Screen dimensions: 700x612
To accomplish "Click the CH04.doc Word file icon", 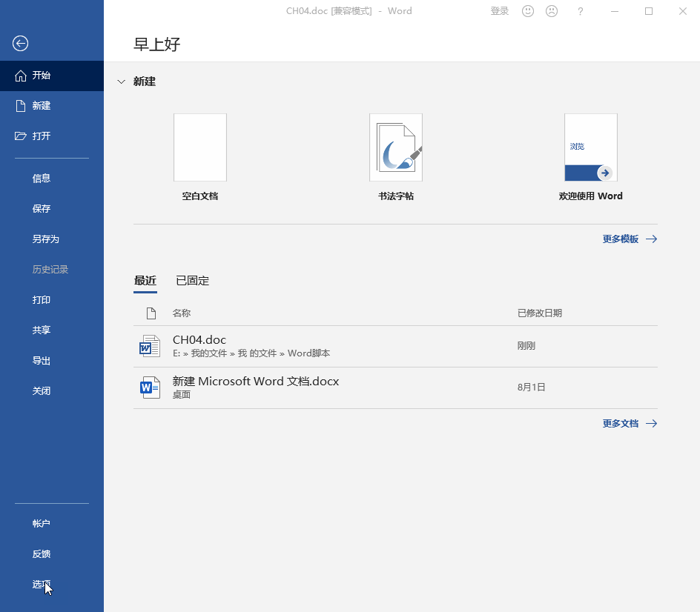I will coord(150,346).
